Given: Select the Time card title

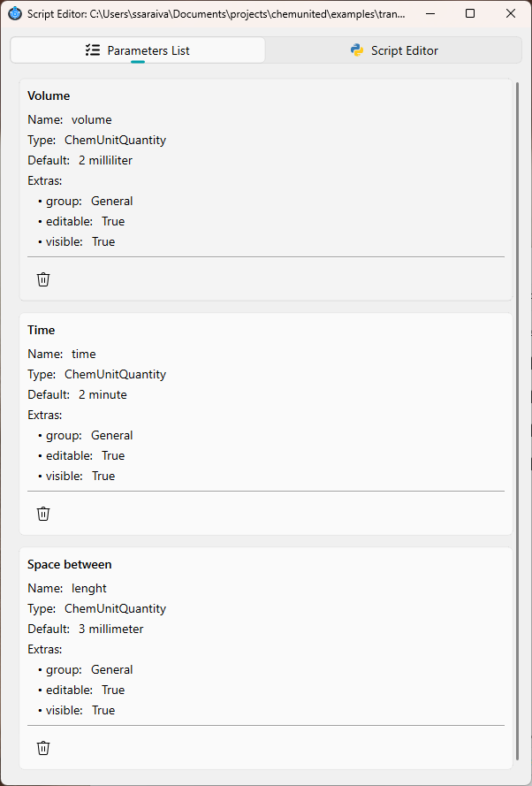Looking at the screenshot, I should coord(41,330).
